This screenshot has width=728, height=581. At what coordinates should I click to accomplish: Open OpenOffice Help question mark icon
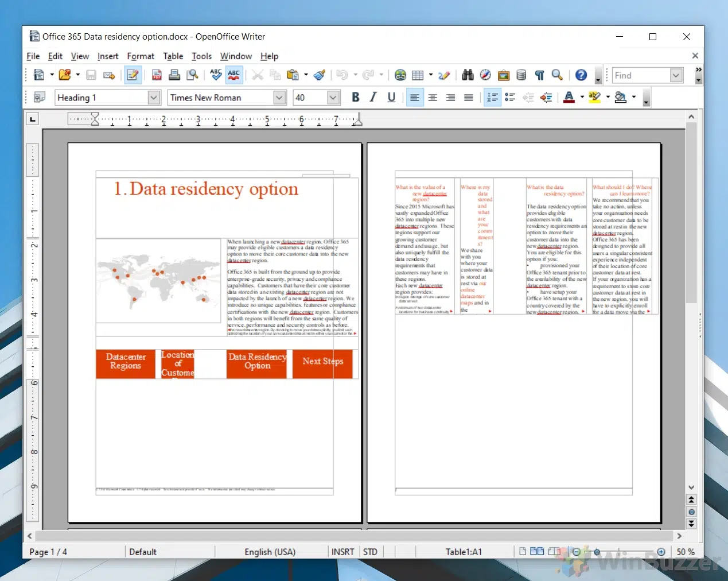pyautogui.click(x=581, y=75)
